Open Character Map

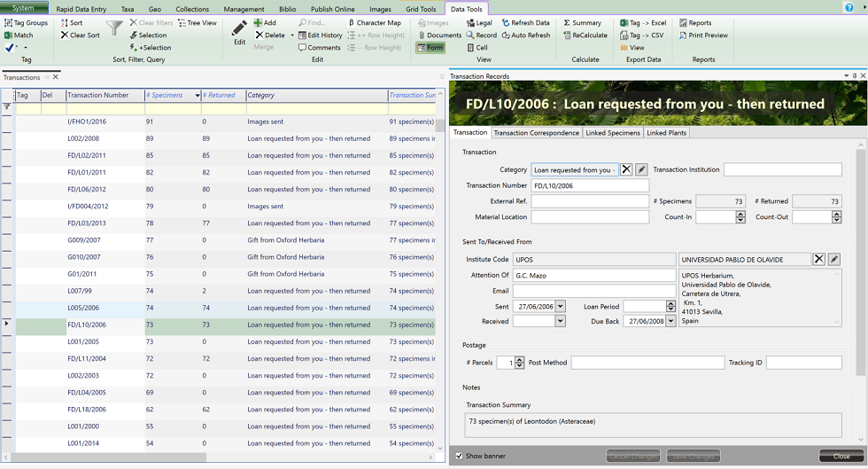point(374,23)
